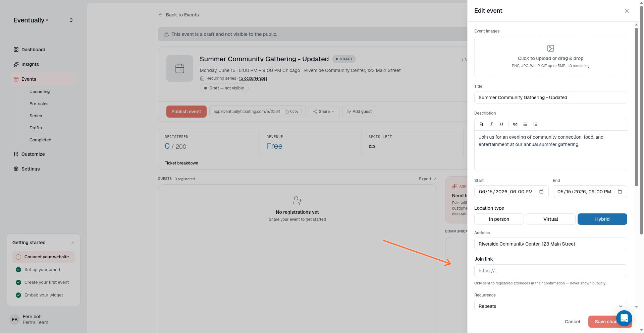
Task: Toggle the workspace switcher arrows
Action: [x=71, y=20]
